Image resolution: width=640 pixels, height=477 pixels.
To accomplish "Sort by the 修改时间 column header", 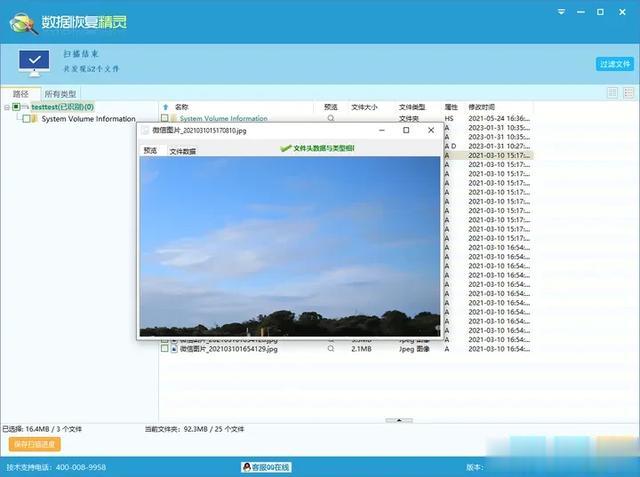I will click(482, 107).
